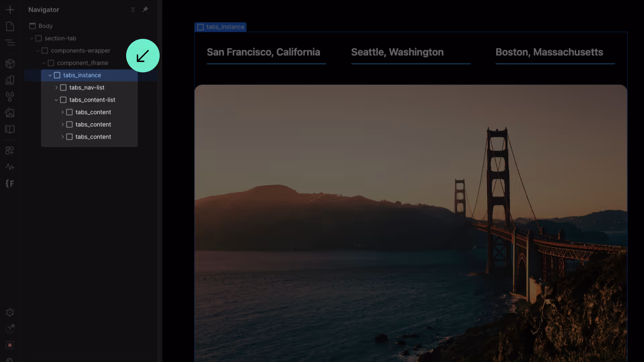Click the green arrow tutorial hotspot
Screen dimensions: 644x362
pyautogui.click(x=143, y=56)
